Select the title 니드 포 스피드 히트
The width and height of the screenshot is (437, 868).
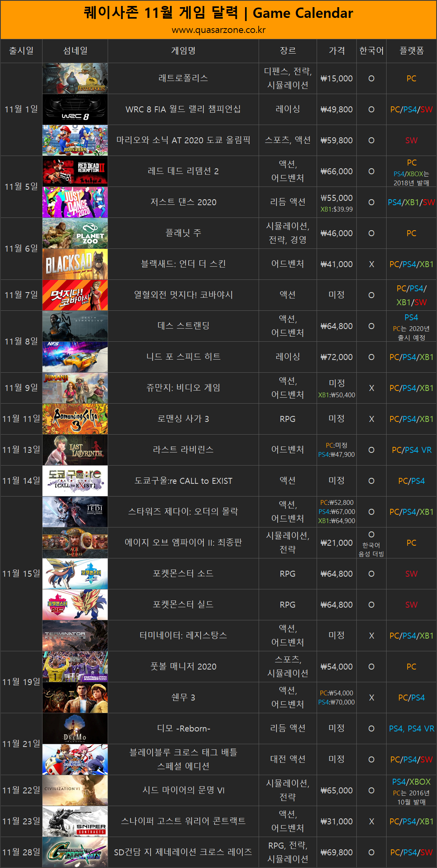pos(183,357)
